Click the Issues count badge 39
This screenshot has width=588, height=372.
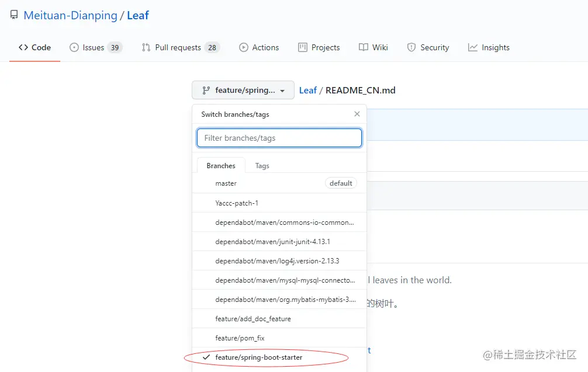pos(115,47)
